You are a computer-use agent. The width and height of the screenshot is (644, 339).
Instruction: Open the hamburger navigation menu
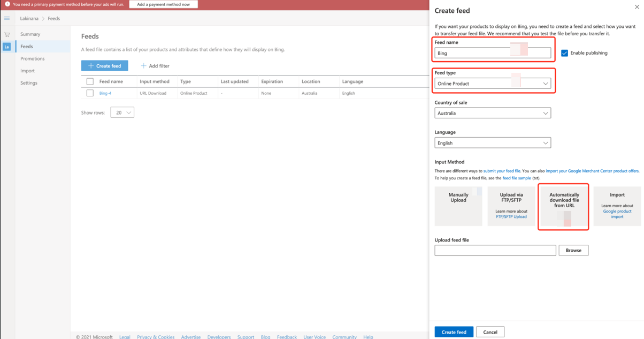point(7,18)
